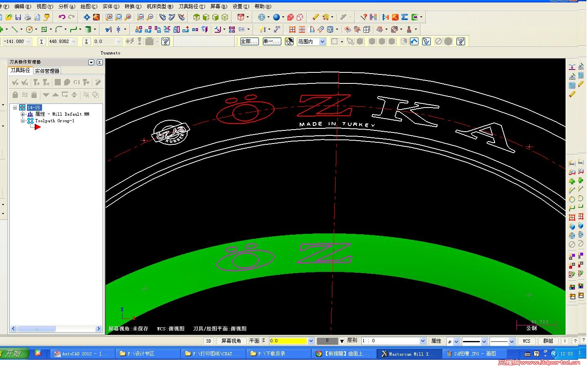Click the green Solid cylinder icon
This screenshot has width=588, height=368.
88,29
